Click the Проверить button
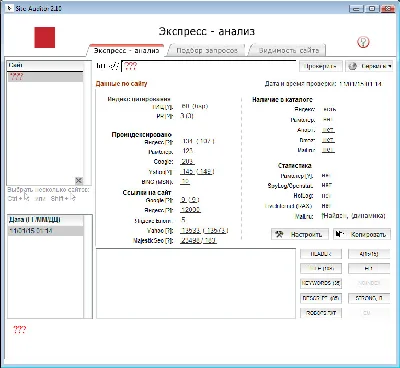The width and height of the screenshot is (400, 368). pyautogui.click(x=321, y=66)
